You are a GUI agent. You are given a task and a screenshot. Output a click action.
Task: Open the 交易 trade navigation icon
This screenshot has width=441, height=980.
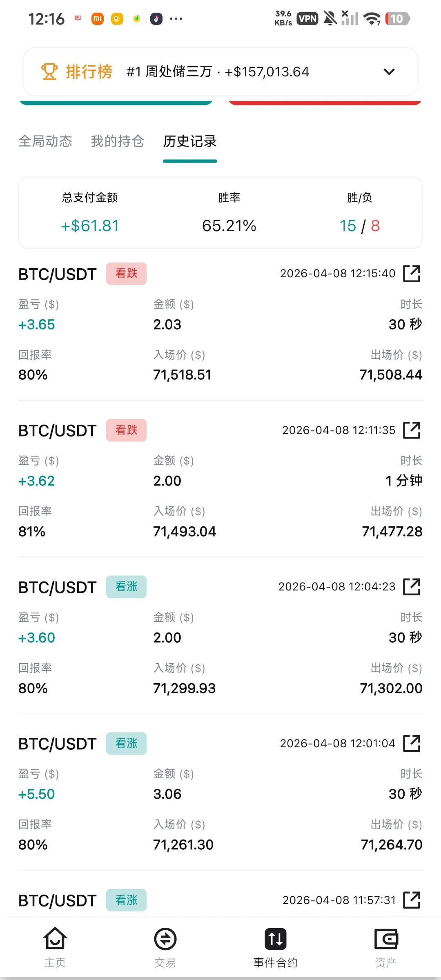click(x=165, y=939)
